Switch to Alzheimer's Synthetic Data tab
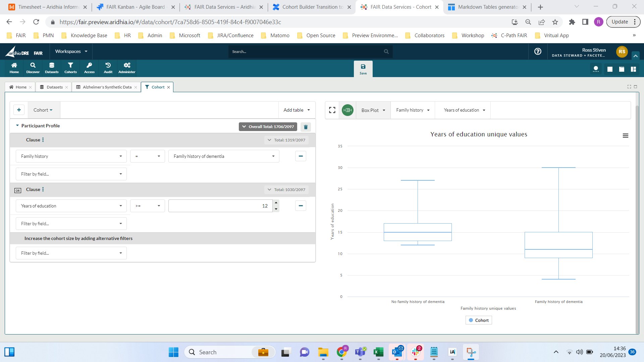 pos(107,87)
